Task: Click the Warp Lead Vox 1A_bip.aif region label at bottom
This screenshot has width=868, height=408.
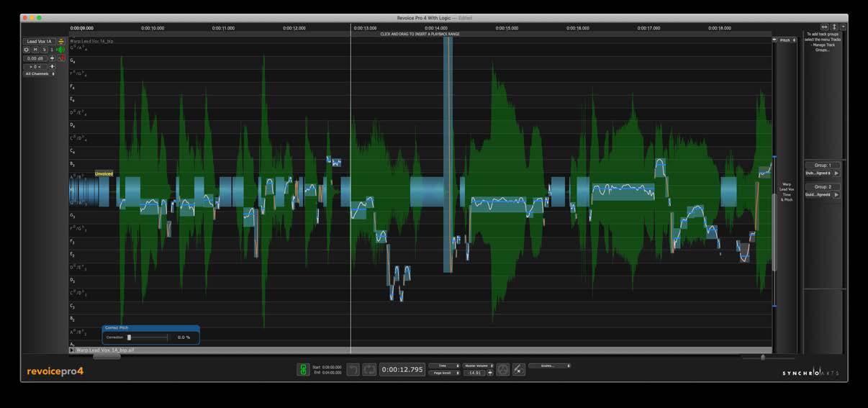Action: click(105, 350)
